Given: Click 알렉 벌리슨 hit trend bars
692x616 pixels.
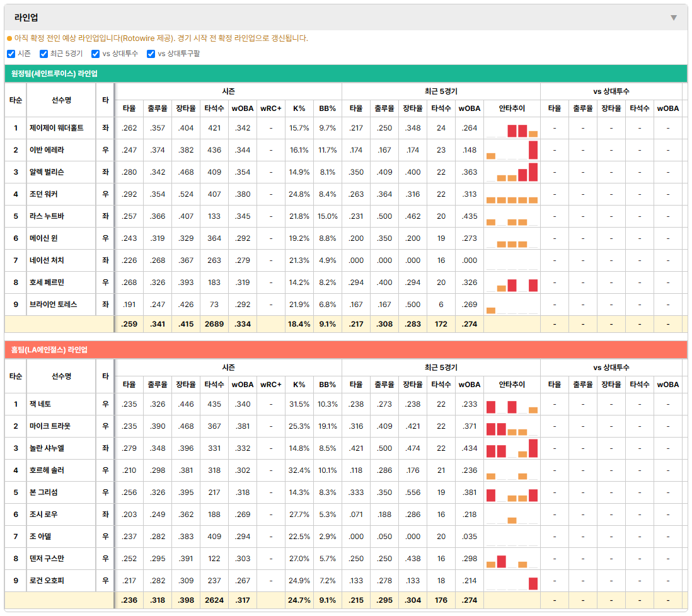Looking at the screenshot, I should coord(512,172).
